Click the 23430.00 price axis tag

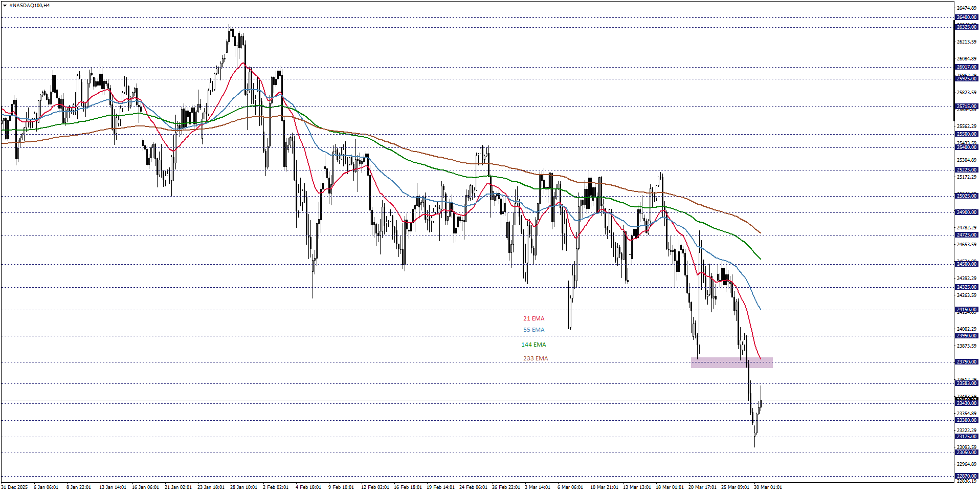pos(966,403)
